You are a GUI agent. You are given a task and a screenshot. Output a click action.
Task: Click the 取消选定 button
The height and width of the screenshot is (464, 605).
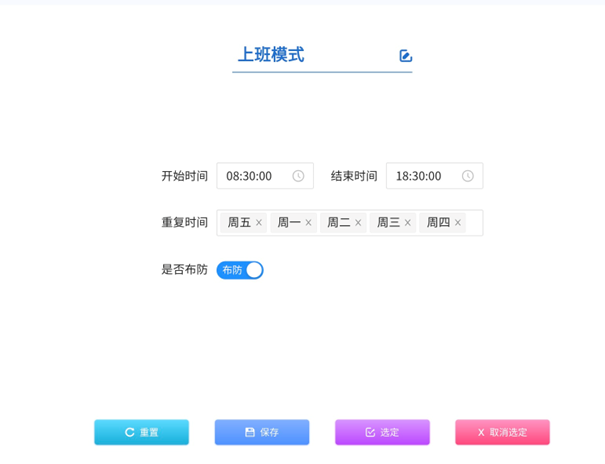point(502,432)
